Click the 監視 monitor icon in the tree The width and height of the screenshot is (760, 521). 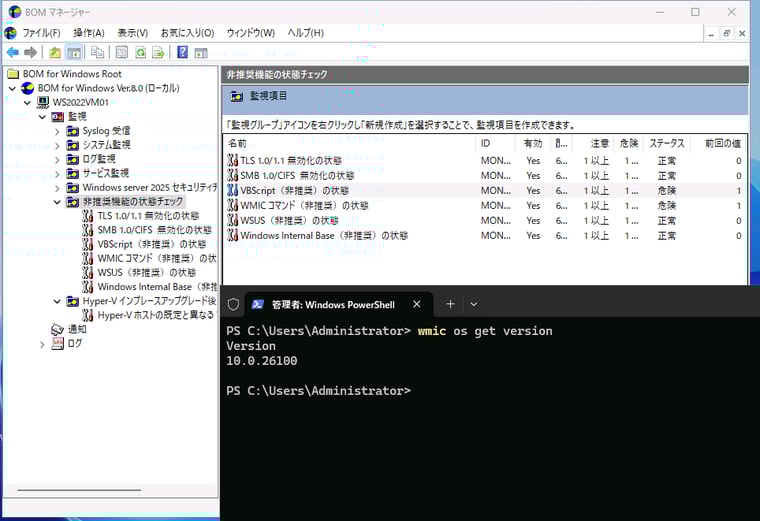57,117
